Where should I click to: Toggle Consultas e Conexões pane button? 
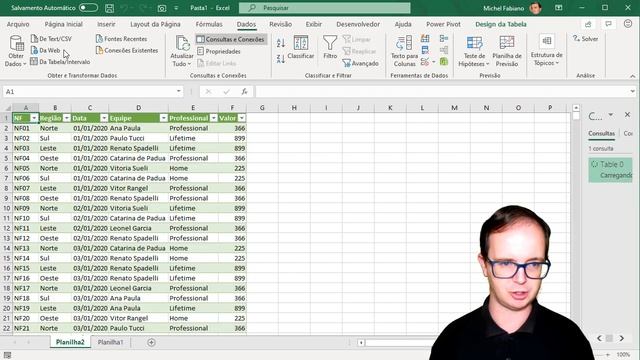[x=231, y=39]
